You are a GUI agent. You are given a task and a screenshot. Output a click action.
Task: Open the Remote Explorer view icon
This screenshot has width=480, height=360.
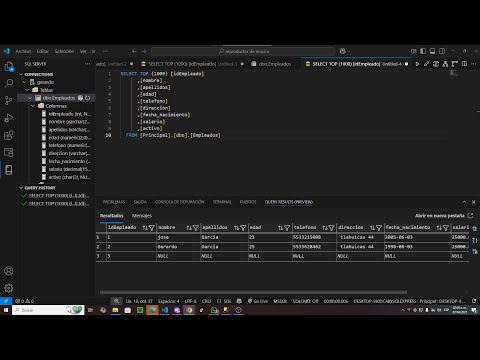point(9,152)
